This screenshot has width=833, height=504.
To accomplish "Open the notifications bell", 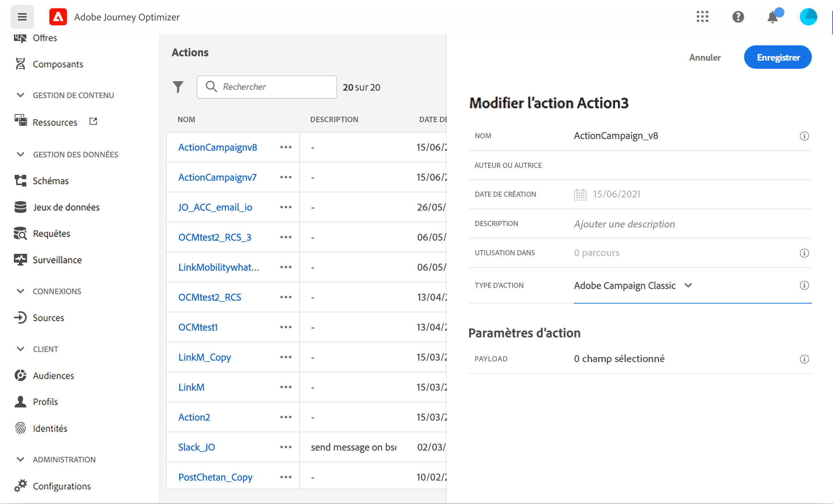I will pos(772,17).
